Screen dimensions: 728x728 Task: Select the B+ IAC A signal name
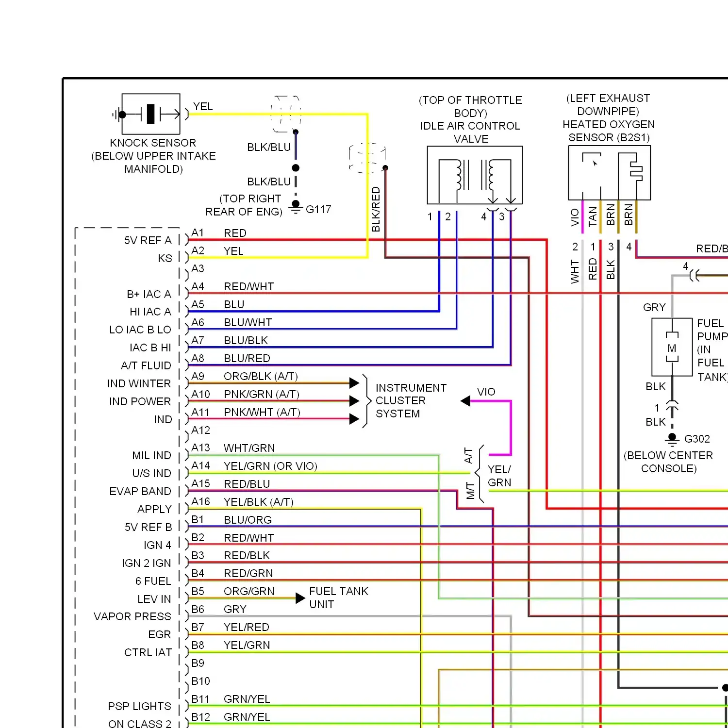pyautogui.click(x=149, y=294)
